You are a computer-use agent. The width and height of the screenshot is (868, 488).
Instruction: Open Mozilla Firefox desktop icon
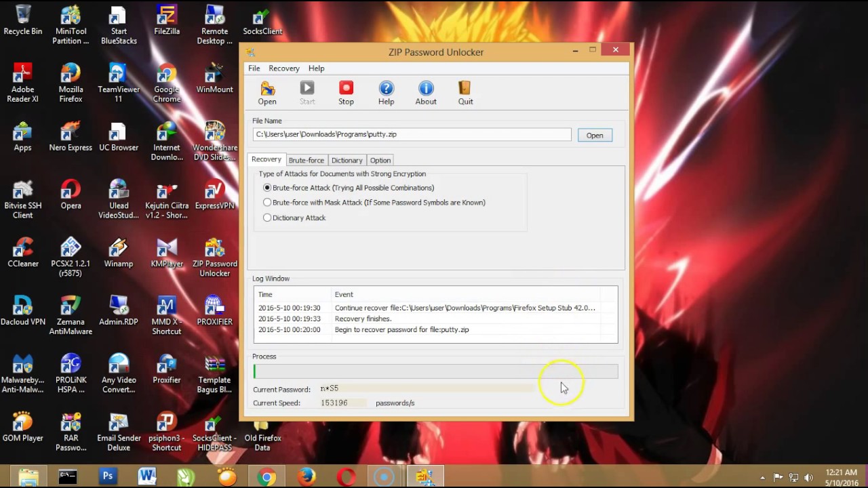(x=71, y=83)
